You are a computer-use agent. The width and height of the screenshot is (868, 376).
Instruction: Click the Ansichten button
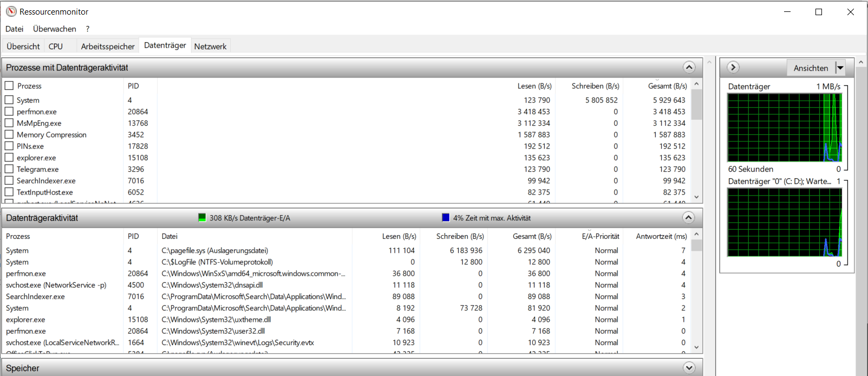point(811,68)
